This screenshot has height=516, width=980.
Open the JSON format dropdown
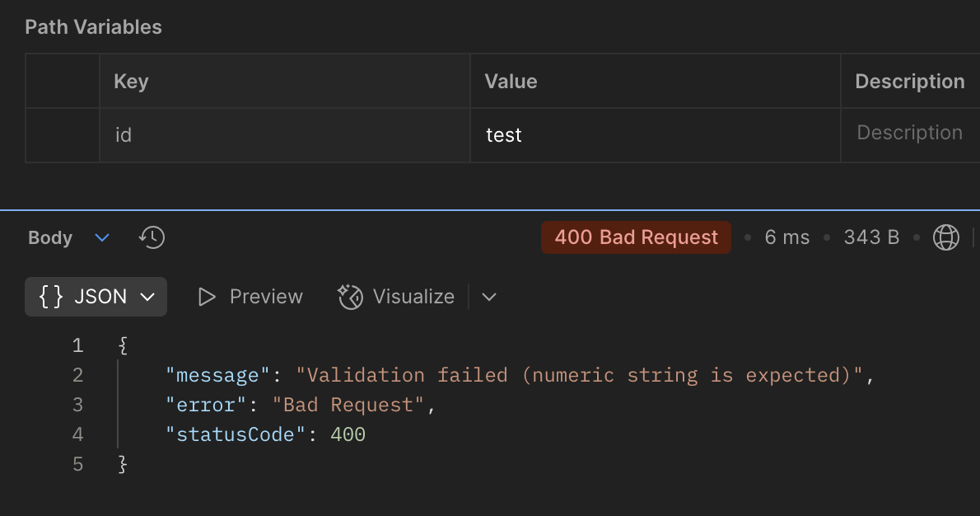[148, 297]
